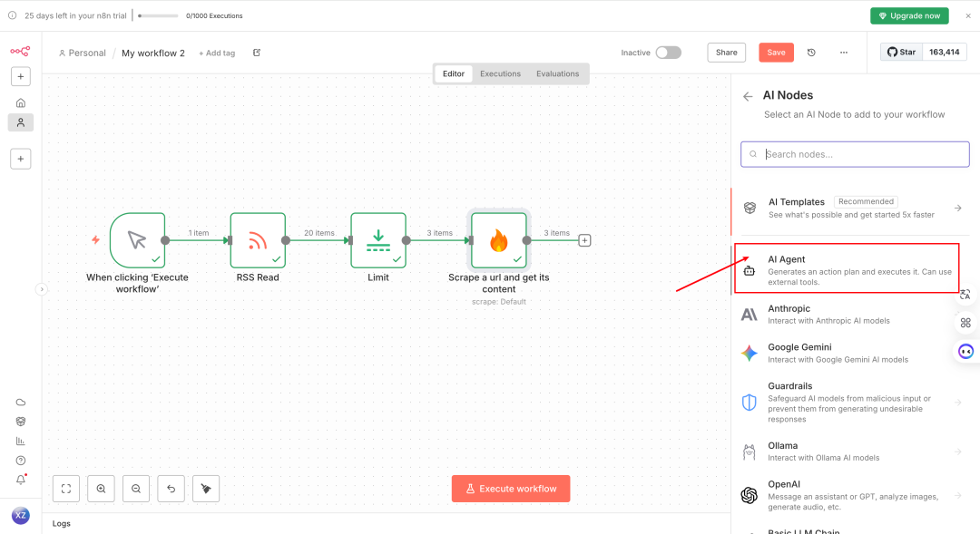
Task: Click the Search nodes input field
Action: [x=855, y=154]
